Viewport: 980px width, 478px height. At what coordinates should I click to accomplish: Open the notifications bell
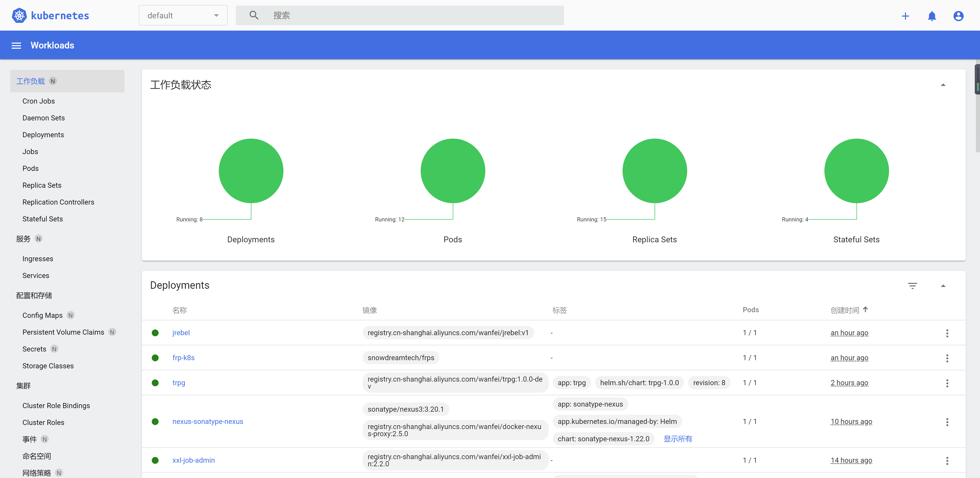[932, 16]
